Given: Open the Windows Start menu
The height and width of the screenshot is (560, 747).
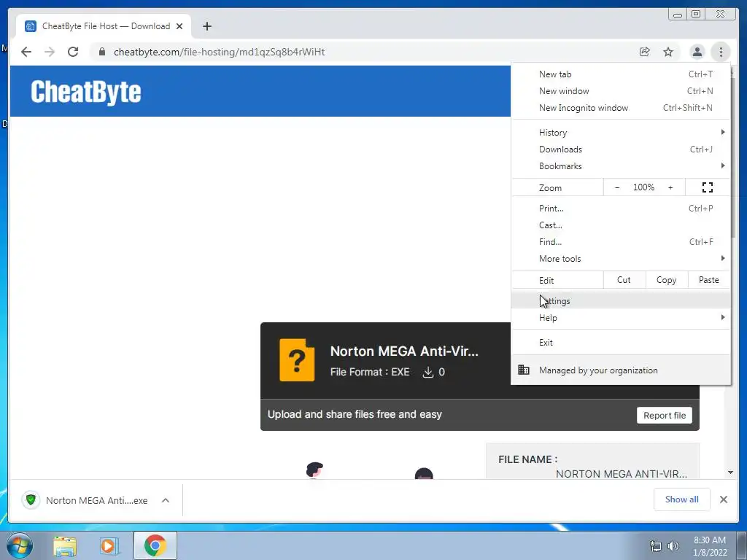Looking at the screenshot, I should 19,545.
